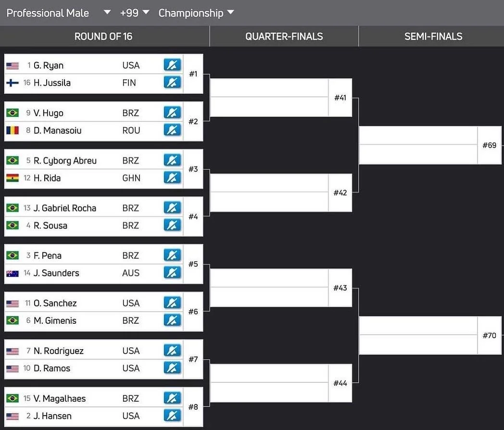Click the notification bell icon for D. Manasoiu
Image resolution: width=504 pixels, height=430 pixels.
pos(172,130)
